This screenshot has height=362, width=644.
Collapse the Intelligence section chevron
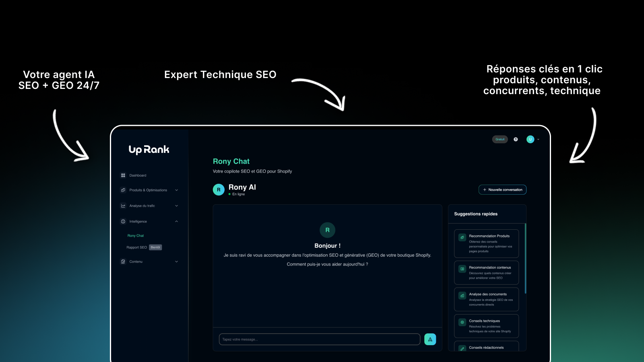176,221
